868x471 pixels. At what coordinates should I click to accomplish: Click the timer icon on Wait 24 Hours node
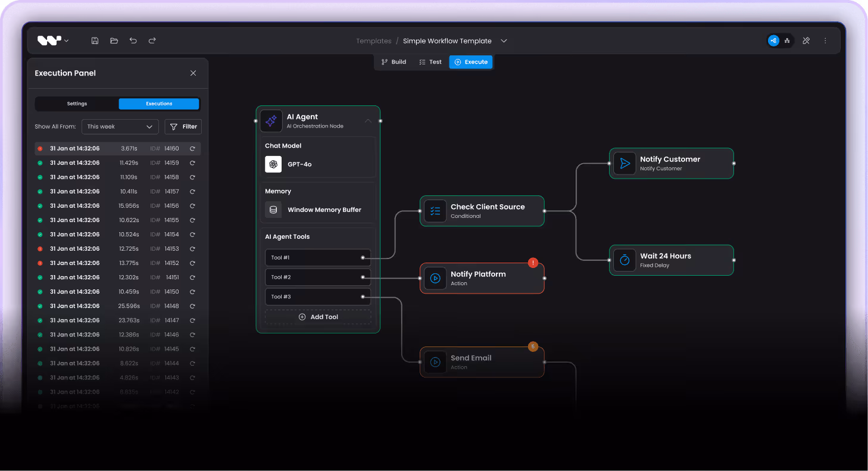[624, 260]
